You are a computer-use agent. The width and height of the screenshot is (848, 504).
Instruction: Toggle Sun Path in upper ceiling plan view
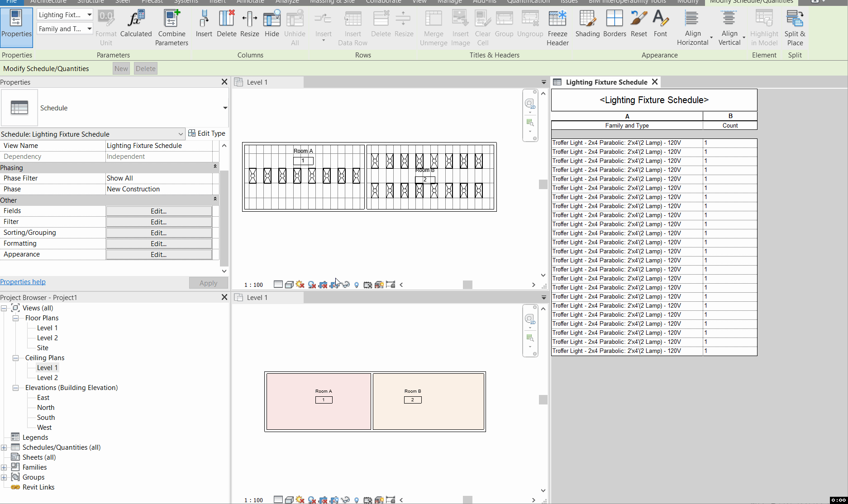click(x=300, y=285)
